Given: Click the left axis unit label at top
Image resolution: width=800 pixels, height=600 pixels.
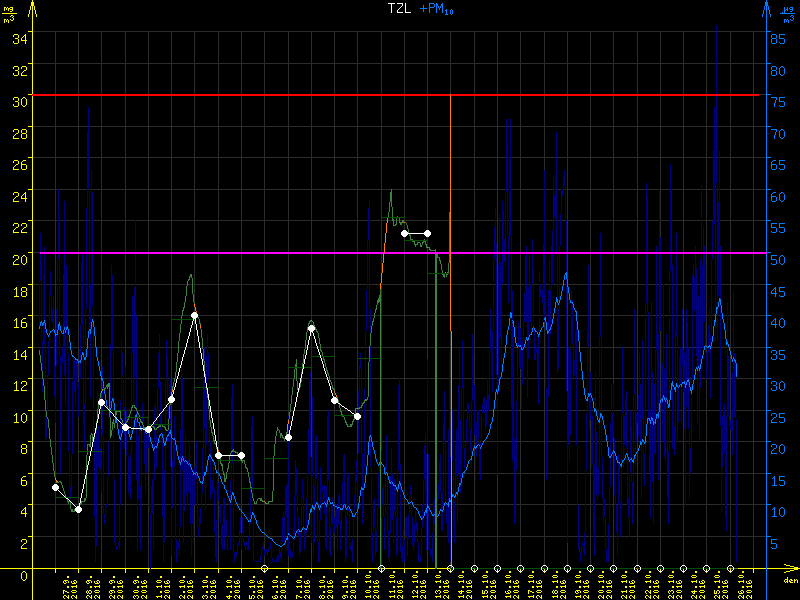Looking at the screenshot, I should (x=9, y=14).
